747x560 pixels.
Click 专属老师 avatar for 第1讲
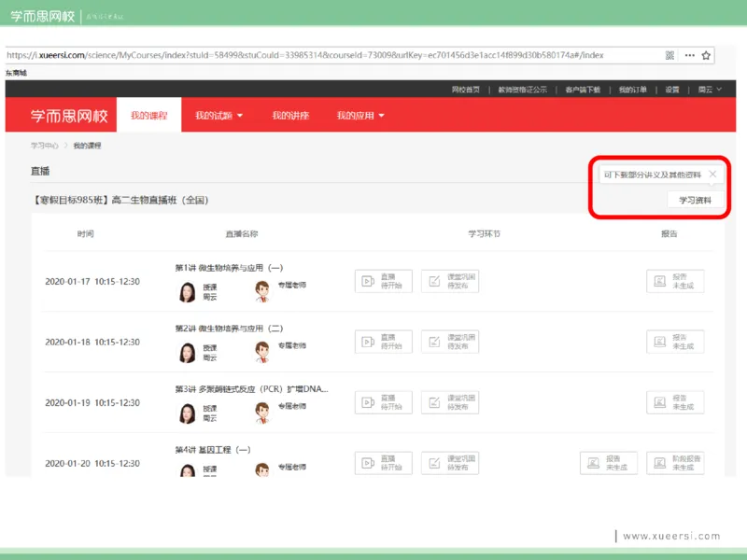point(262,291)
